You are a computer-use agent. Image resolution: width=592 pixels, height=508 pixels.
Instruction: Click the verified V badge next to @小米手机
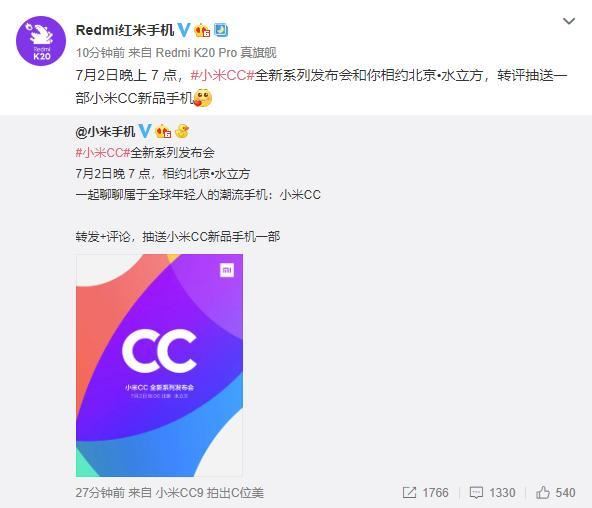tap(145, 131)
